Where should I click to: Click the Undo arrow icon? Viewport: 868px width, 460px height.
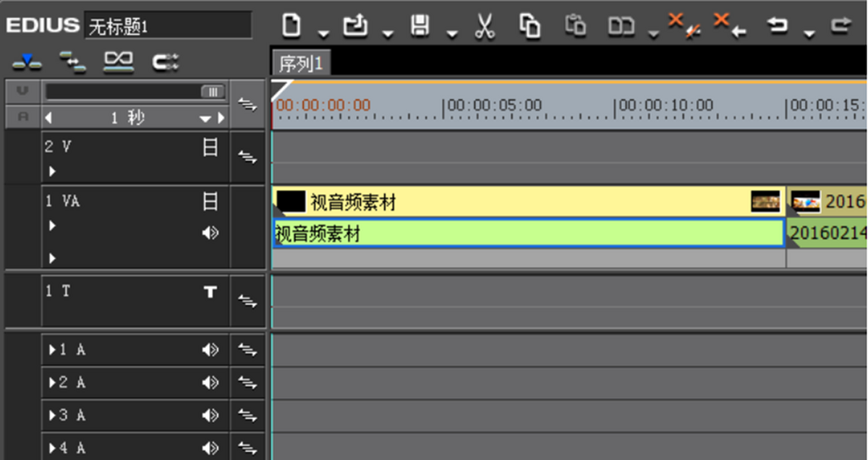tap(778, 27)
